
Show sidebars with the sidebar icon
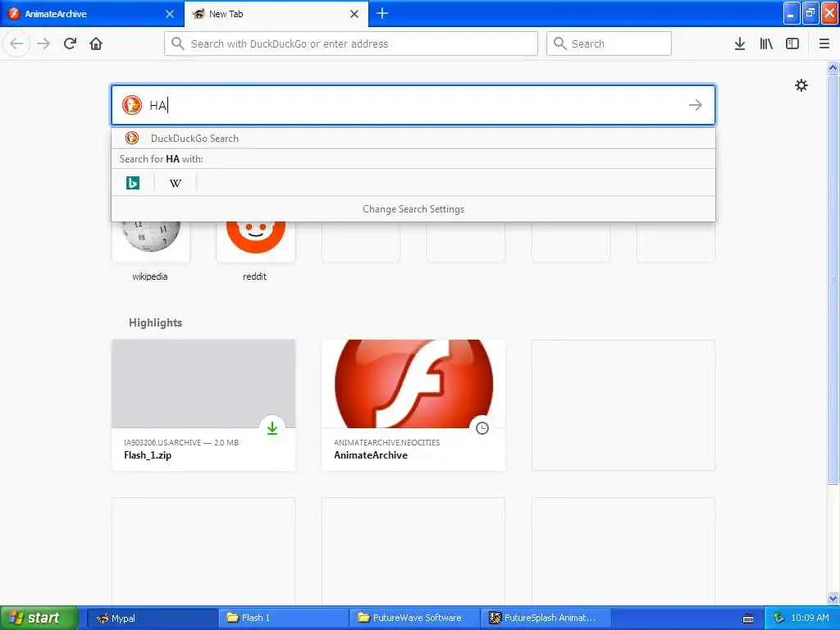click(792, 43)
